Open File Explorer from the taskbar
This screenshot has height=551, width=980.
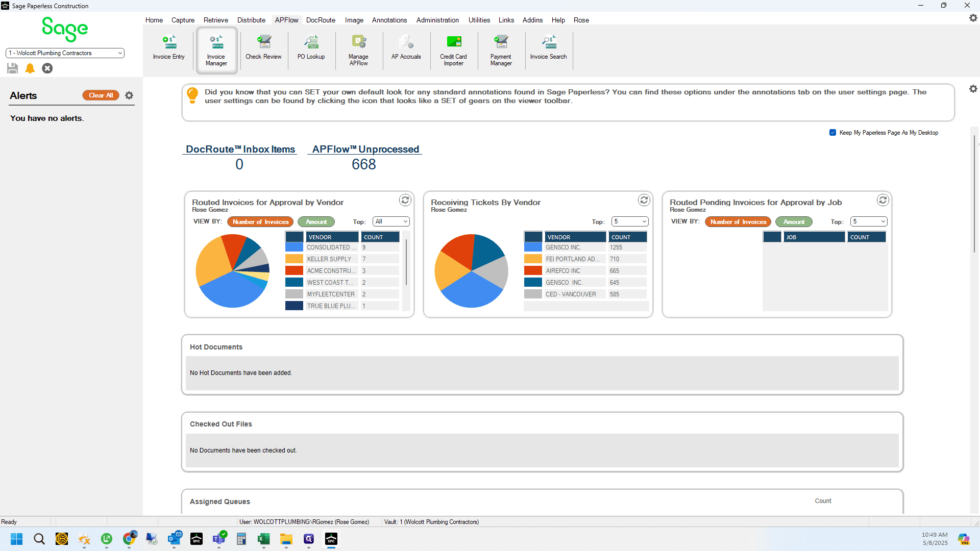(286, 539)
